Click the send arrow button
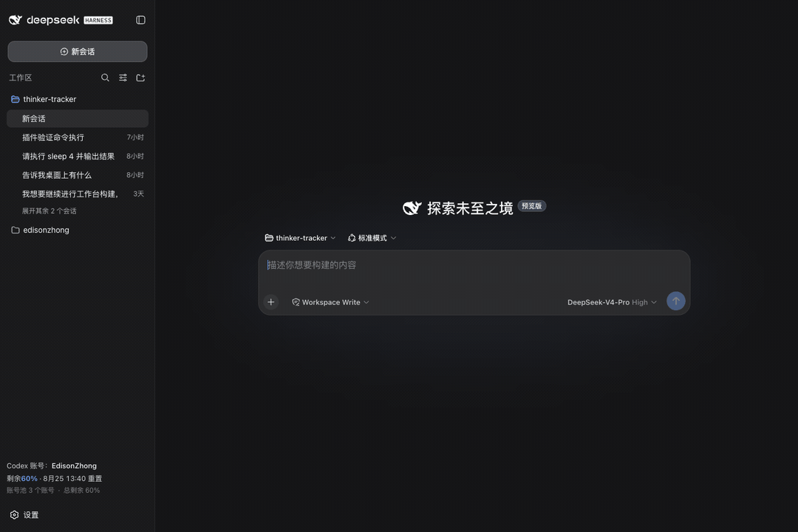This screenshot has height=532, width=798. [x=676, y=301]
